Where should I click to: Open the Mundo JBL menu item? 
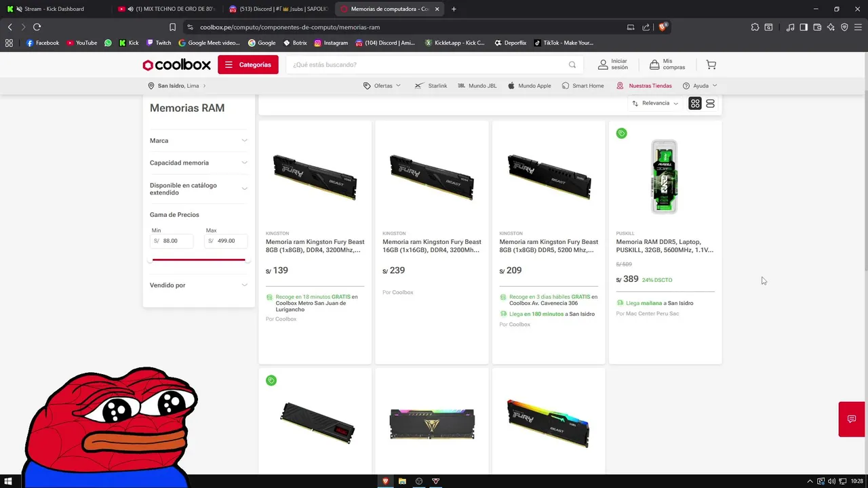pyautogui.click(x=477, y=86)
